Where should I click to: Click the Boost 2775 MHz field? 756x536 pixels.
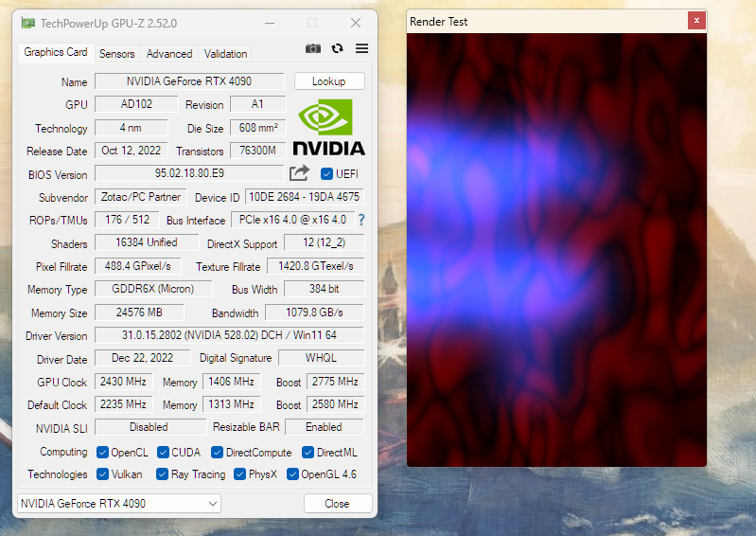click(x=336, y=382)
